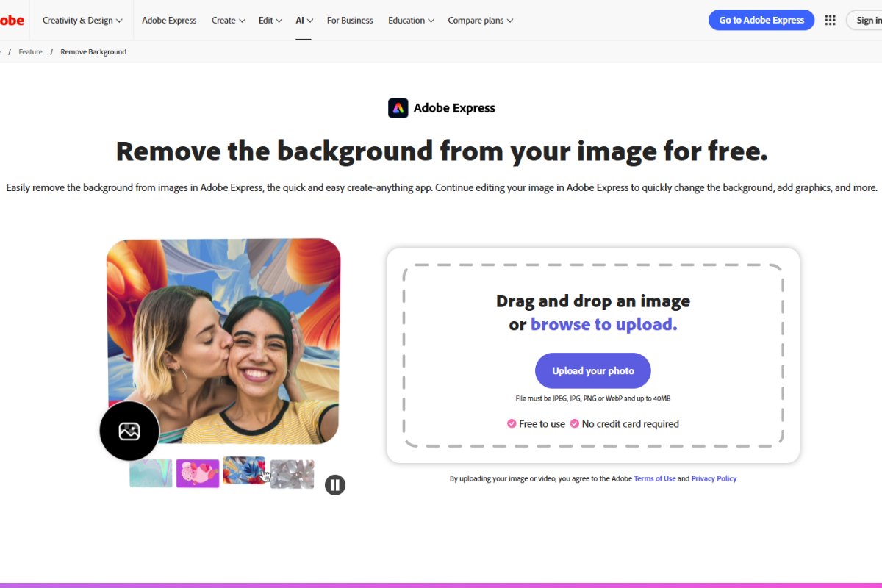882x588 pixels.
Task: Open Adobe Express nav item
Action: tap(169, 21)
